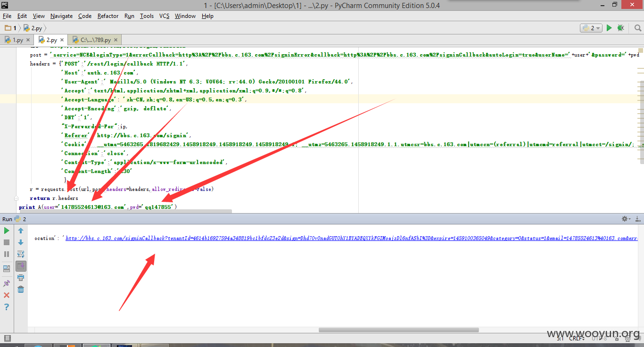Jump down the stack trace with down arrow
Image resolution: width=644 pixels, height=347 pixels.
pyautogui.click(x=21, y=242)
